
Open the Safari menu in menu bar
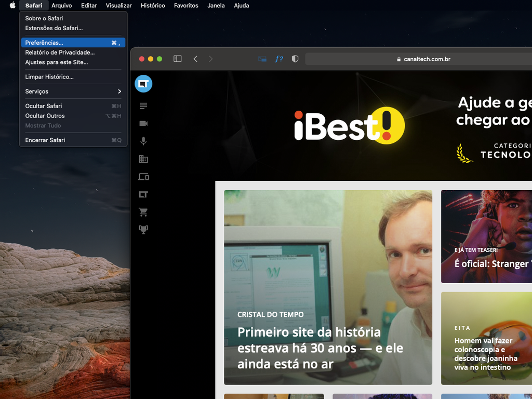click(34, 5)
